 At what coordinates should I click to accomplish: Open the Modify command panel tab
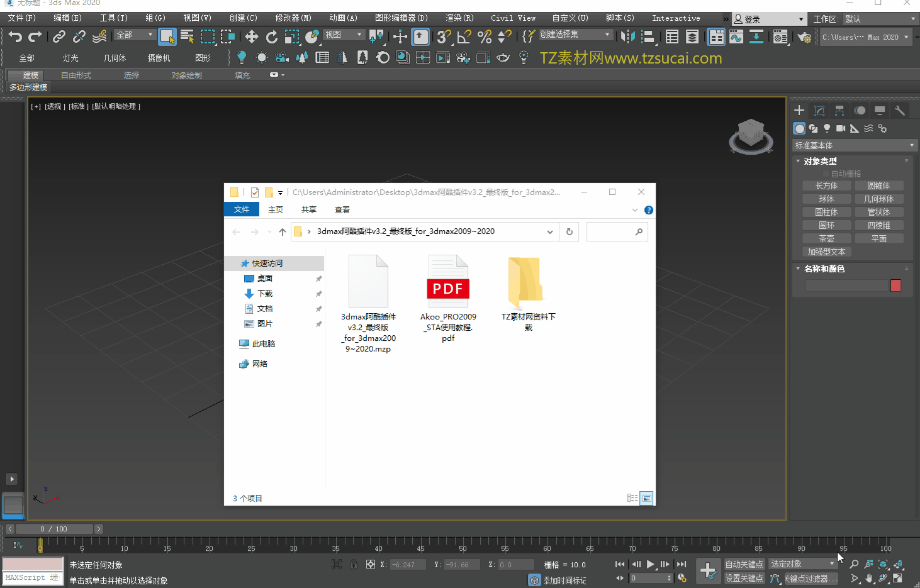[x=819, y=111]
